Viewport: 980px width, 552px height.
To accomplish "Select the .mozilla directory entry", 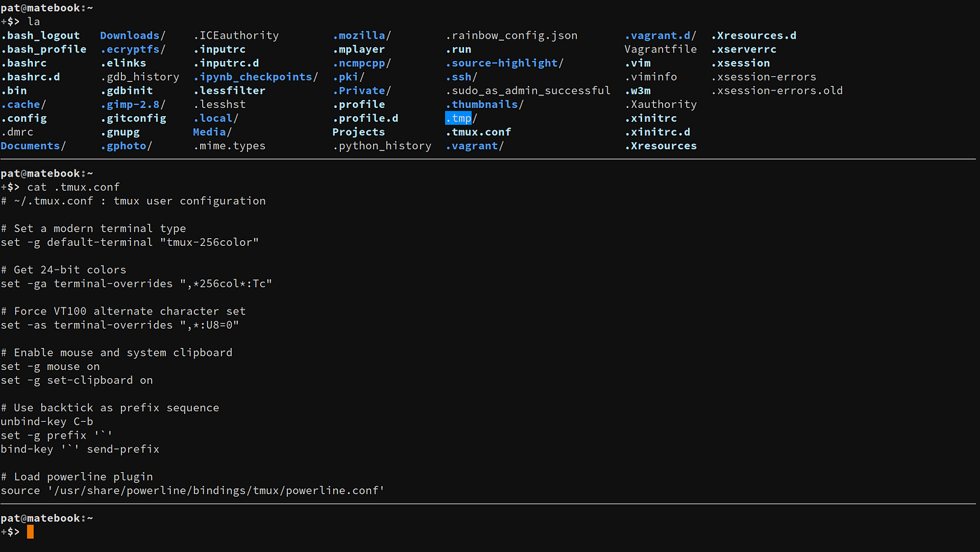I will point(360,35).
